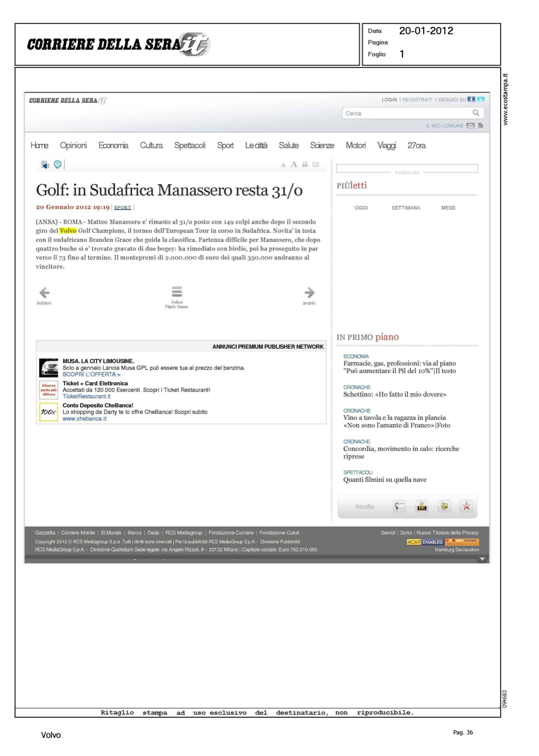Select the Mese tab in Più letti
This screenshot has width=539, height=756.
[x=448, y=208]
